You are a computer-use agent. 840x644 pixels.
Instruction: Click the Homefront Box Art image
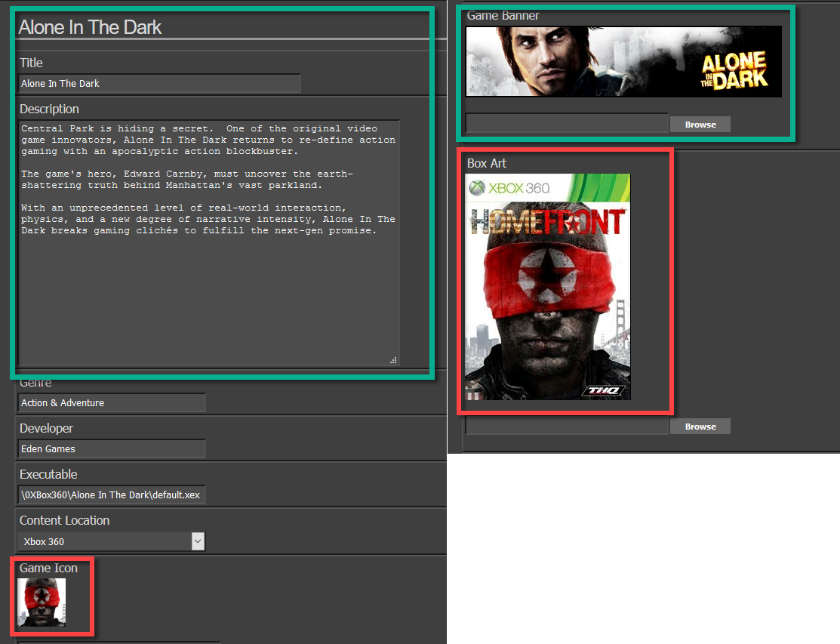click(x=547, y=287)
